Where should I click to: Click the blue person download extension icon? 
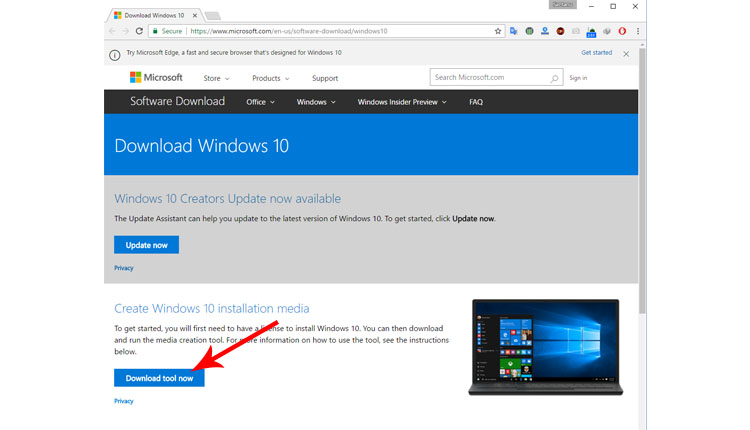(545, 31)
